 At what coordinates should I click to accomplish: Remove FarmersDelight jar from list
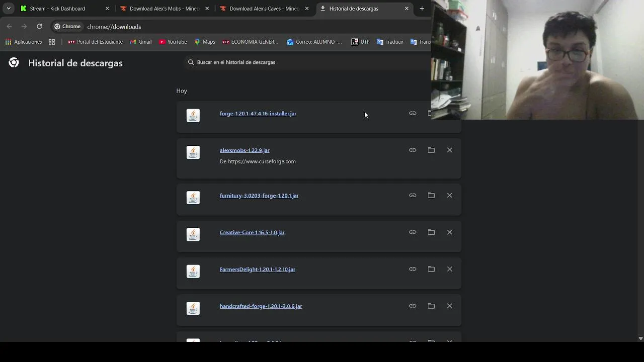click(x=450, y=269)
